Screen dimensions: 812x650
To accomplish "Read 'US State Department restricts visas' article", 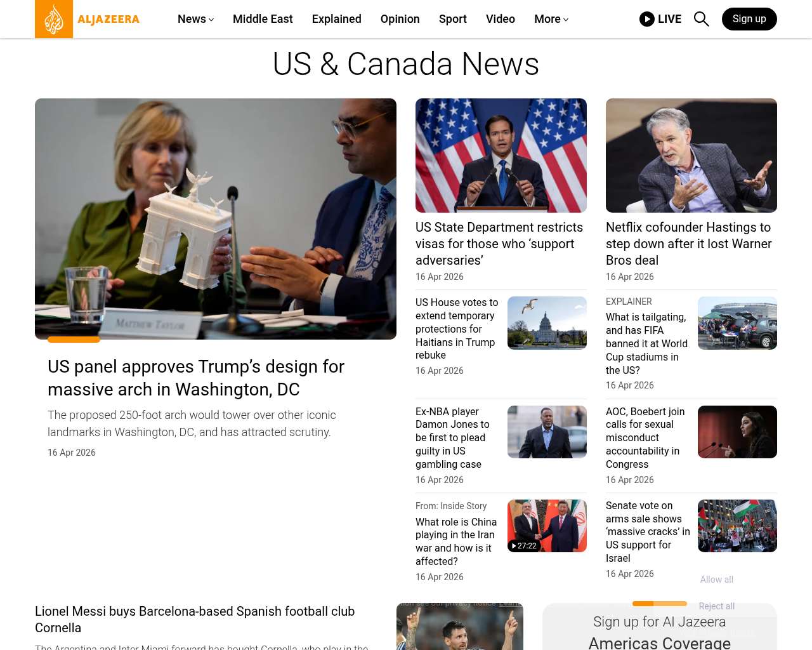I will [499, 244].
